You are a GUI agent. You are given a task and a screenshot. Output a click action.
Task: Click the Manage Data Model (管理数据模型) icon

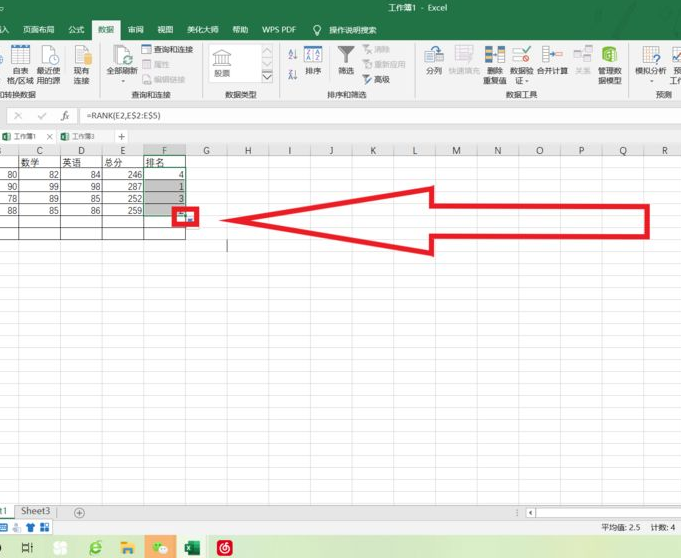point(609,60)
